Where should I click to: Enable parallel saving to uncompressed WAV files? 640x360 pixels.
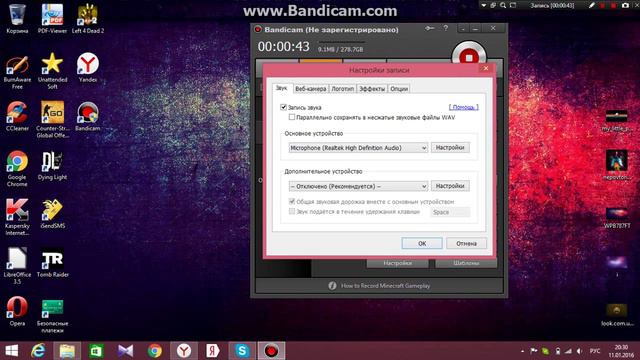[x=292, y=117]
